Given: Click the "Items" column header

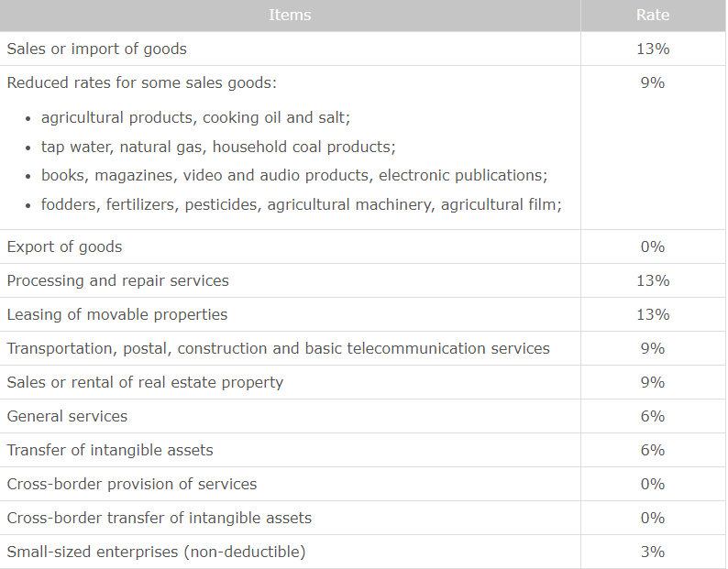Looking at the screenshot, I should pyautogui.click(x=290, y=15).
